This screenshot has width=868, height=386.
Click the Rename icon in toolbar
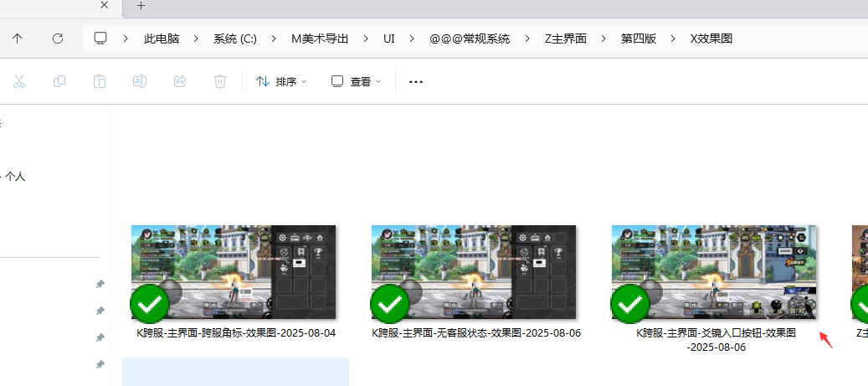(x=140, y=81)
